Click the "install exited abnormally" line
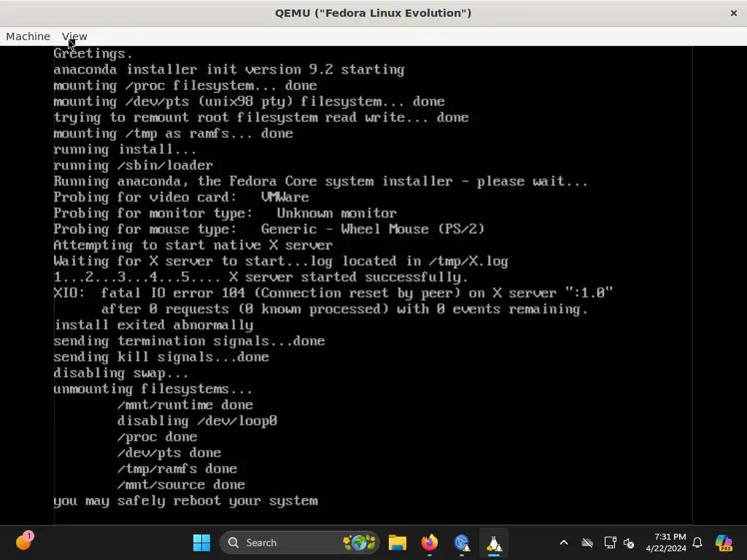Viewport: 747px width, 560px height. (x=153, y=324)
